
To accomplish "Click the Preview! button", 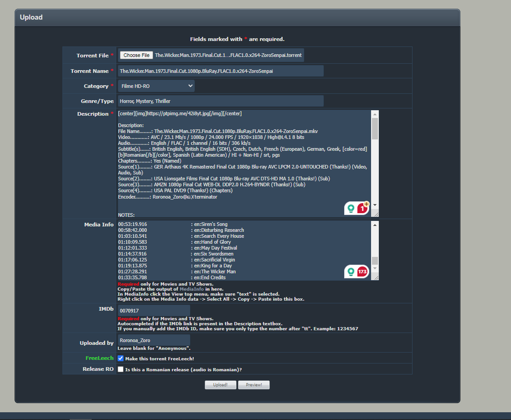I will [x=254, y=385].
